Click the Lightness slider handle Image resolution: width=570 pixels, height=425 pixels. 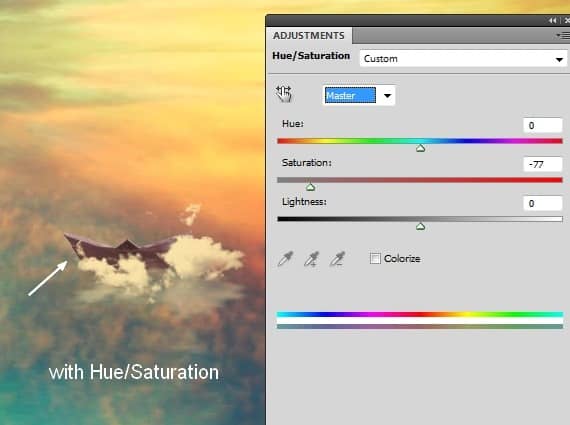click(421, 226)
